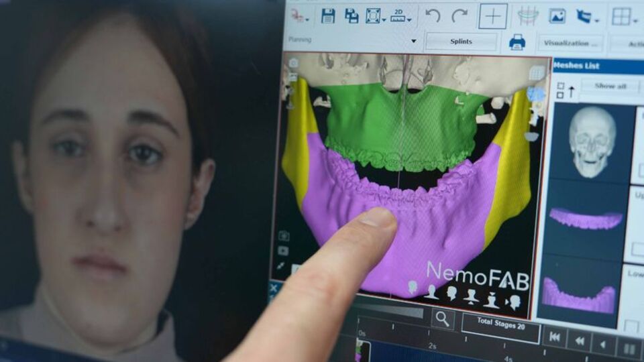The image size is (644, 362).
Task: Click the fit-to-view frame icon
Action: [372, 16]
